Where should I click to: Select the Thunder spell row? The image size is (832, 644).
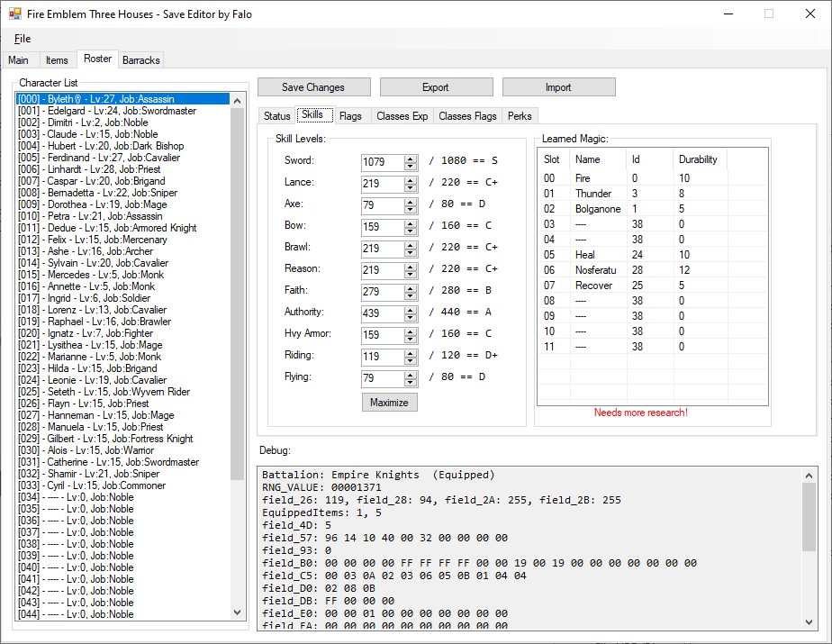pyautogui.click(x=653, y=194)
